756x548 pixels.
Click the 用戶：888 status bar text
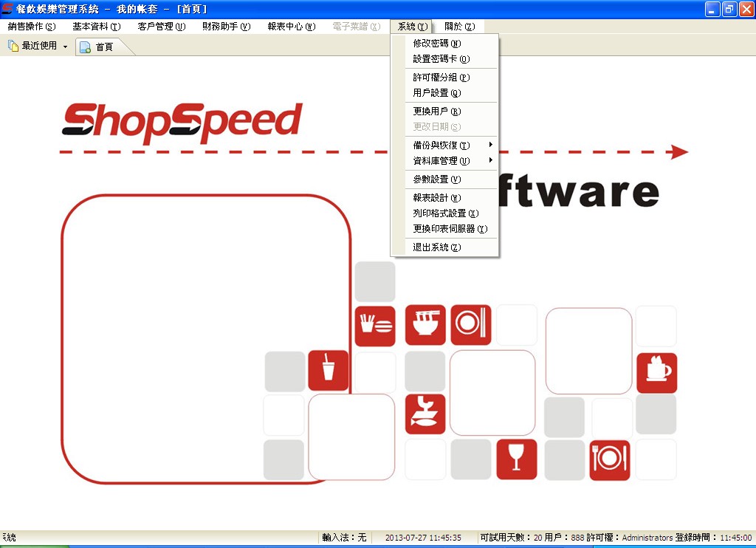564,538
